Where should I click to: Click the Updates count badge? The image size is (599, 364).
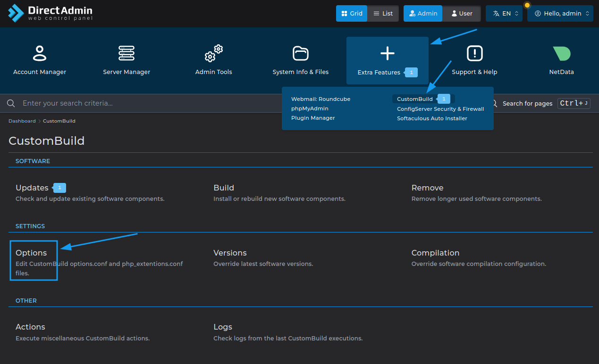[x=59, y=188]
